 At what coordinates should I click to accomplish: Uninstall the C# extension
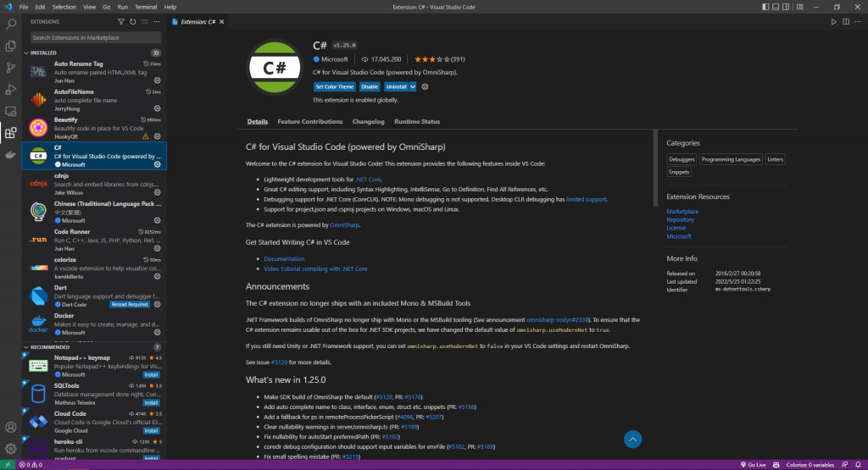point(397,87)
